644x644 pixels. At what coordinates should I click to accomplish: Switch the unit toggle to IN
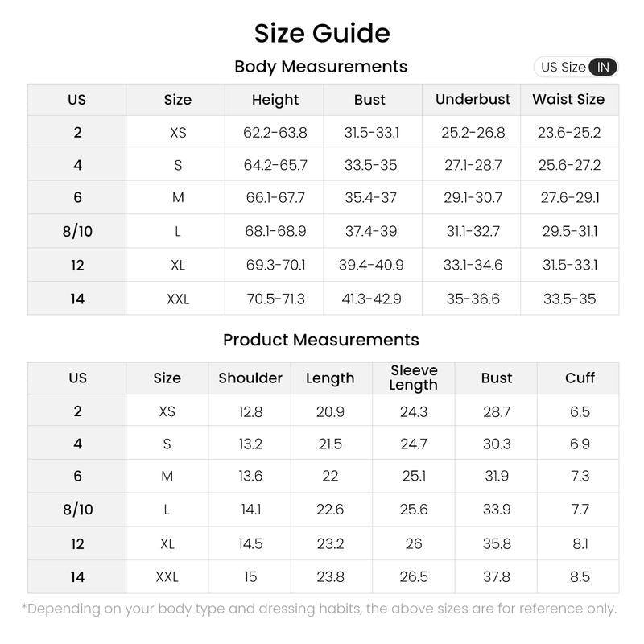603,67
